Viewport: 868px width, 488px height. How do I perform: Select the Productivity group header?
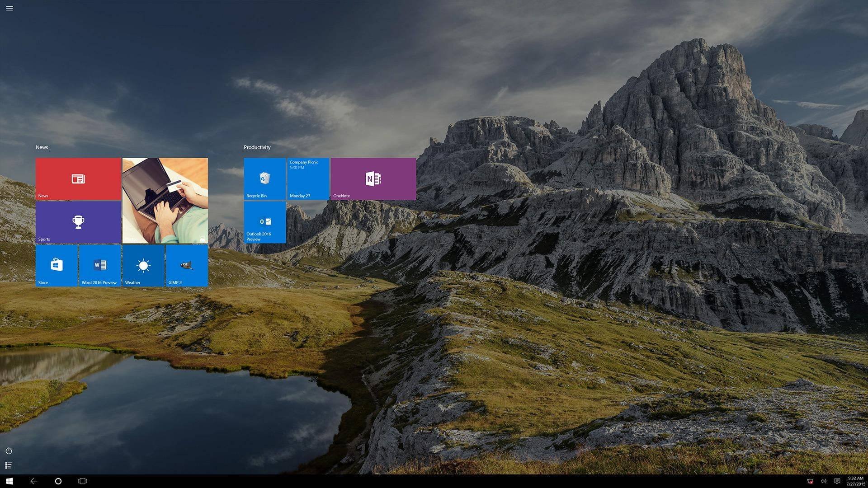[x=257, y=147]
